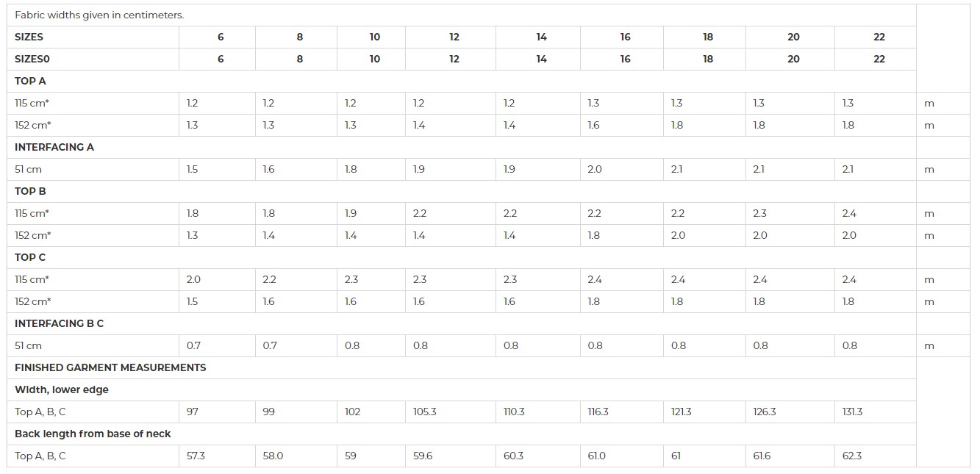980x474 pixels.
Task: Click the FINISHED GARMENT MEASUREMENTS heading
Action: tap(110, 367)
